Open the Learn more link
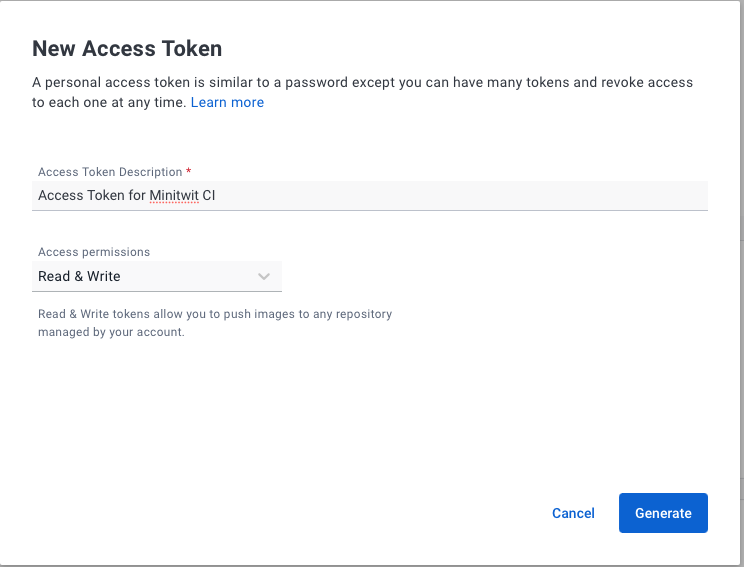This screenshot has height=567, width=744. coord(227,102)
